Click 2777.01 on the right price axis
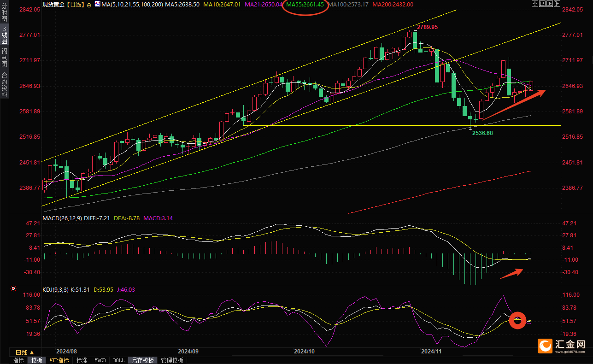 [574, 35]
